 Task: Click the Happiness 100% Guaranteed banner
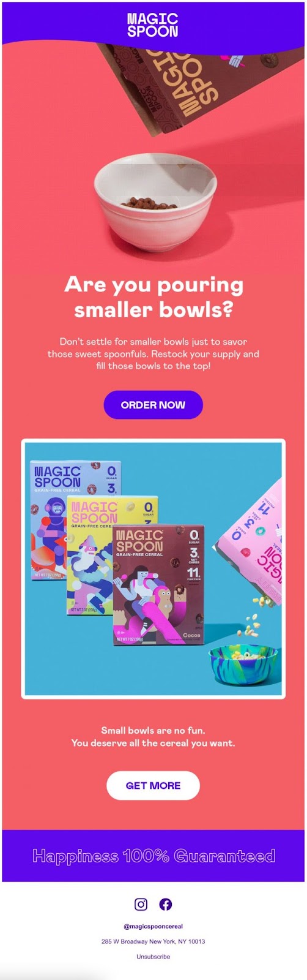point(153,856)
